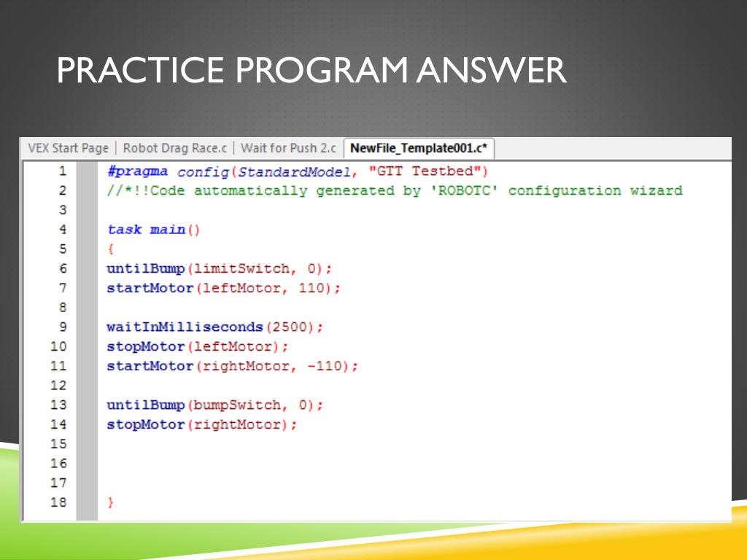Click the untilBump(bumpSwitch, 0) statement

215,405
